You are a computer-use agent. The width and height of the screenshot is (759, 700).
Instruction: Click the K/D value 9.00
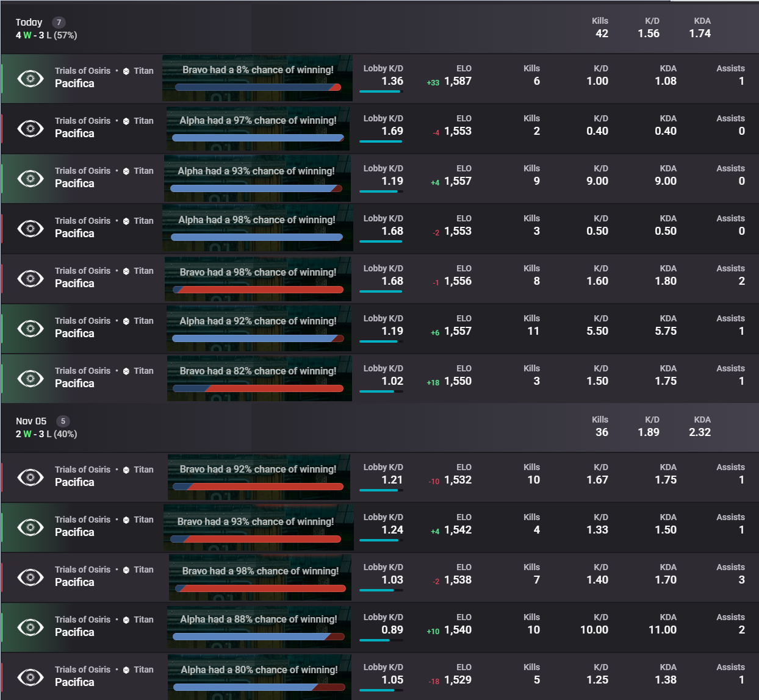597,181
